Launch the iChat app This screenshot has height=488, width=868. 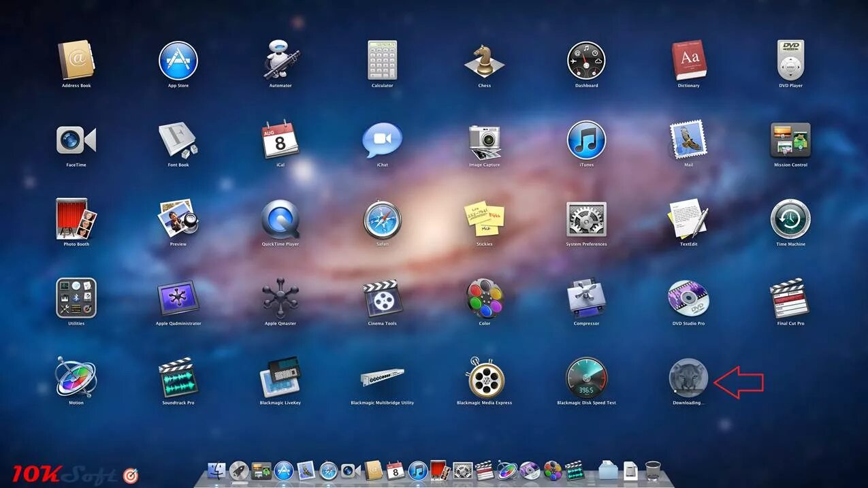point(383,140)
